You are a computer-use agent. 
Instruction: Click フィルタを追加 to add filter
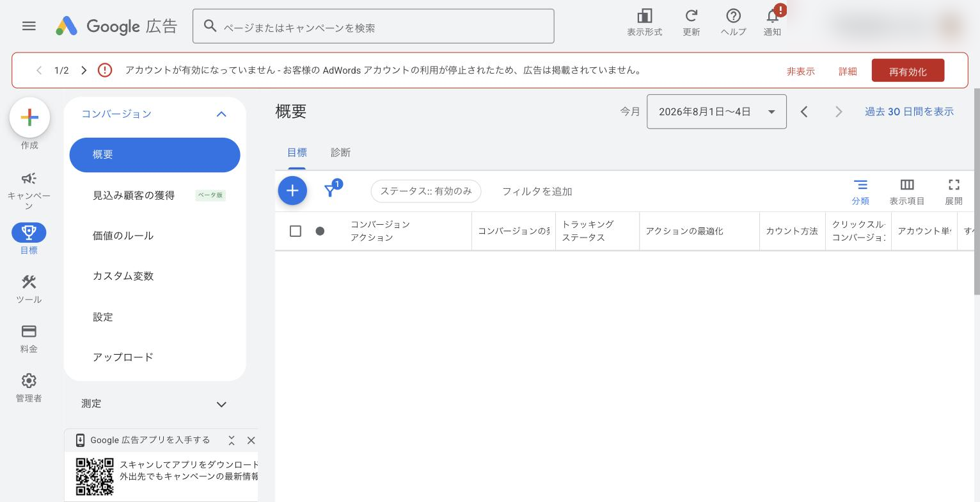click(537, 191)
